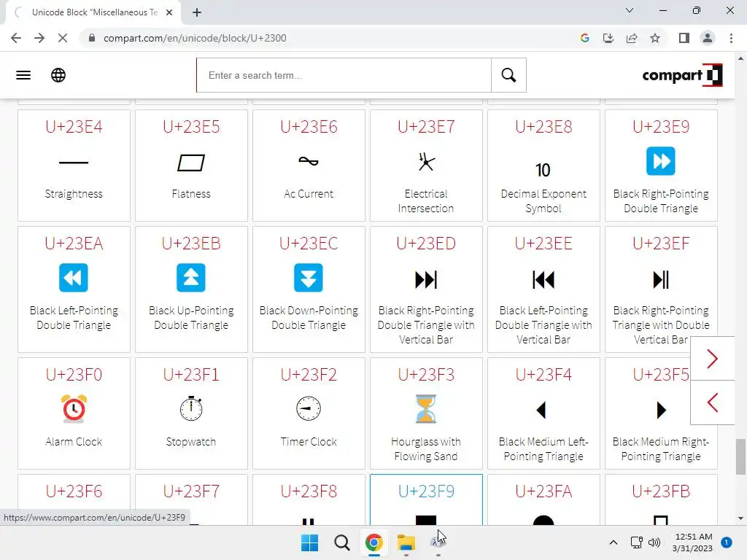This screenshot has width=747, height=560.
Task: Open the Windows Start menu
Action: (x=309, y=542)
